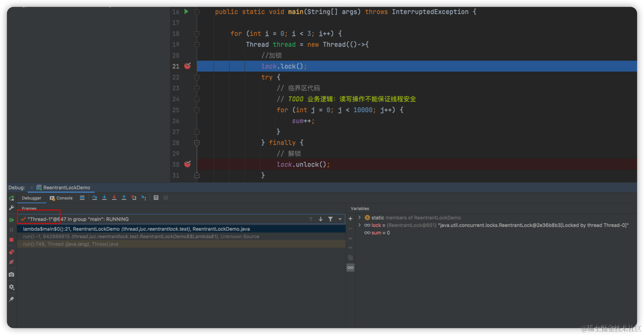The image size is (644, 335).
Task: Move watch up arrow in Variables
Action: click(350, 238)
